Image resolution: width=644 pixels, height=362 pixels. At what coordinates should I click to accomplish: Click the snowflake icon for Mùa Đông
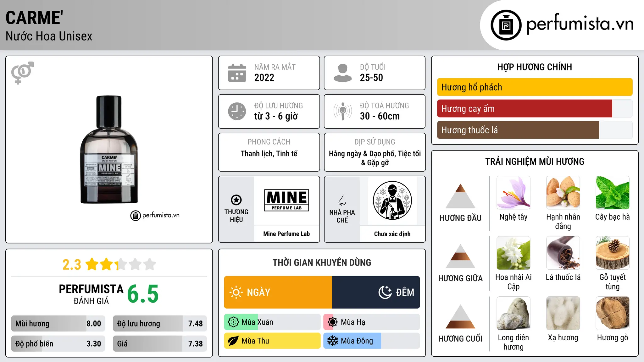[333, 341]
